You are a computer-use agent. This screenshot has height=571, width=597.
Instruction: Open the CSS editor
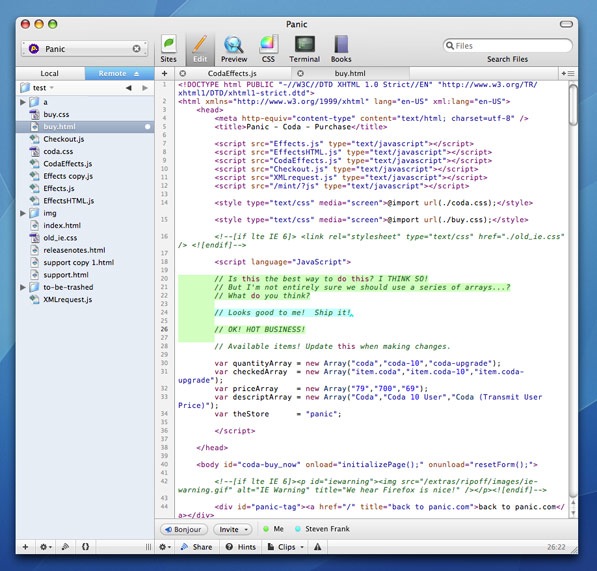pyautogui.click(x=268, y=49)
